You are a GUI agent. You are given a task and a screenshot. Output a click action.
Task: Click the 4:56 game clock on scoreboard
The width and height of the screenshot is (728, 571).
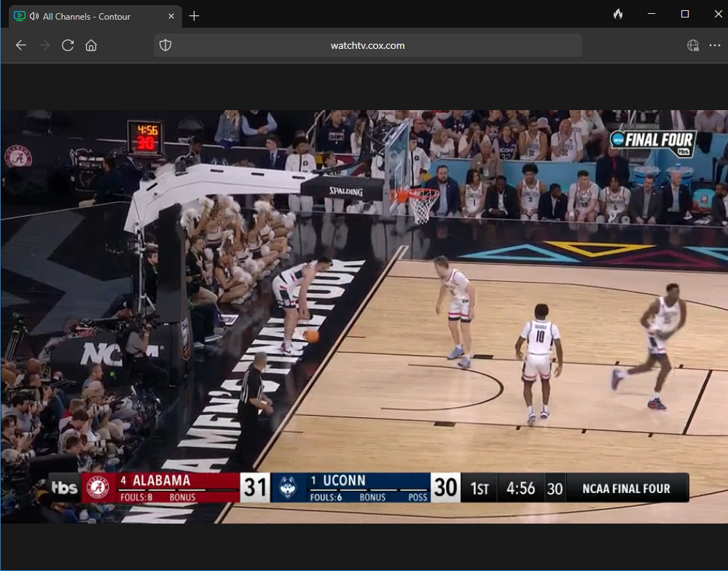[520, 489]
